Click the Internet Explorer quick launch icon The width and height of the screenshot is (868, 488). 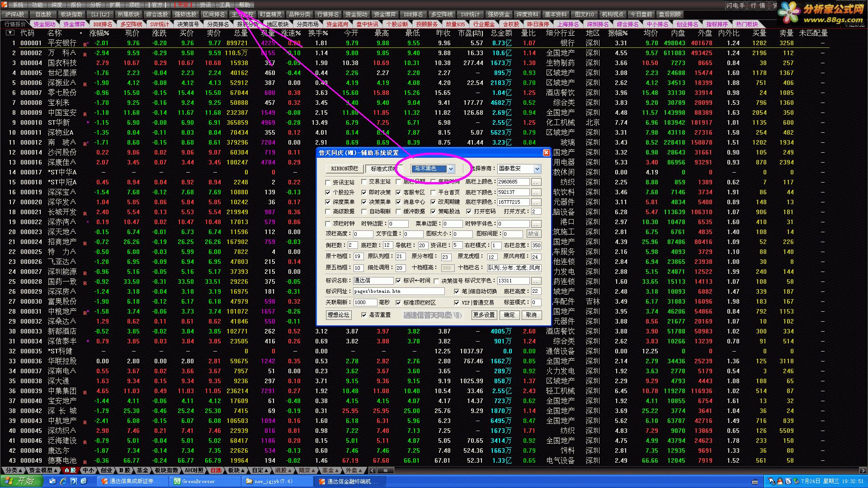[63, 481]
